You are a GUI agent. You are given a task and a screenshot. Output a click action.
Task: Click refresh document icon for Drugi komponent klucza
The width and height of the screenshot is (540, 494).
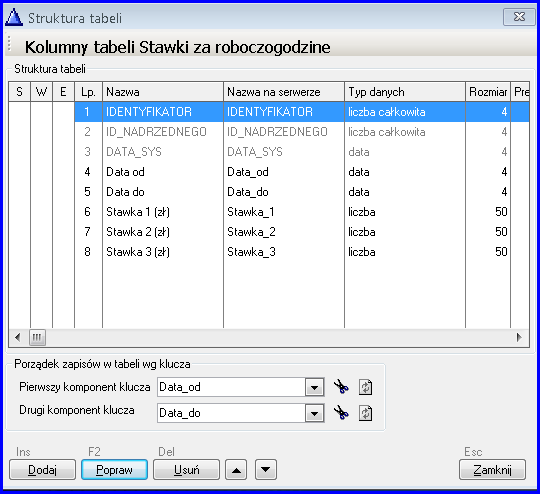coord(365,413)
